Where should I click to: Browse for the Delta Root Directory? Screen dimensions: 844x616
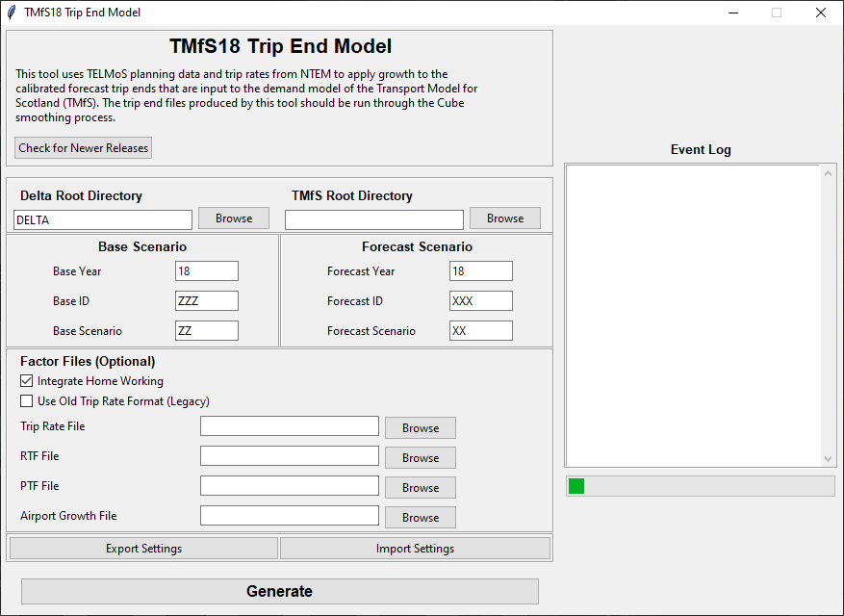[234, 218]
